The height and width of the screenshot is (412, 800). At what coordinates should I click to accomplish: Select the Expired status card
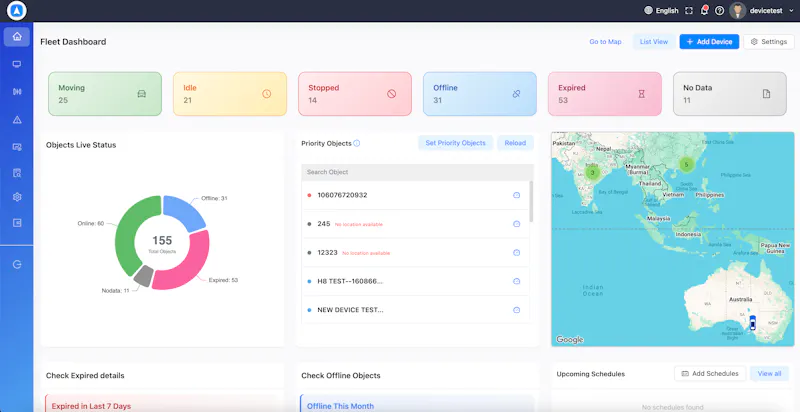tap(605, 94)
